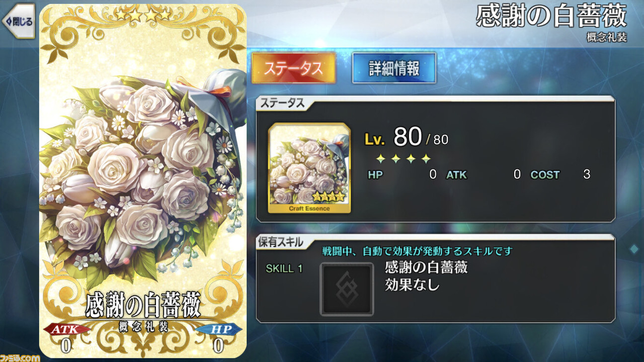
Task: Tap the four gold stars atop the card
Action: (143, 15)
